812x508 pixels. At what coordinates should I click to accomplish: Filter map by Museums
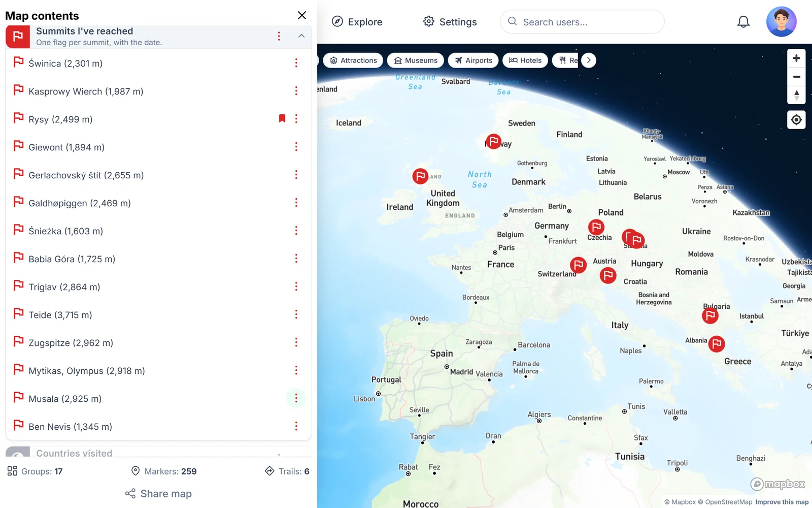pos(416,60)
